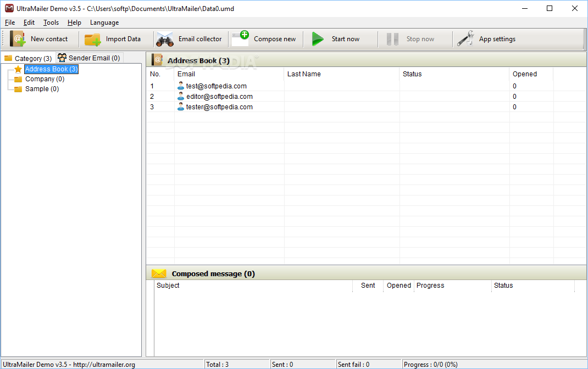Screen dimensions: 588x369
Task: Sort contacts by the No. column header
Action: pyautogui.click(x=160, y=74)
